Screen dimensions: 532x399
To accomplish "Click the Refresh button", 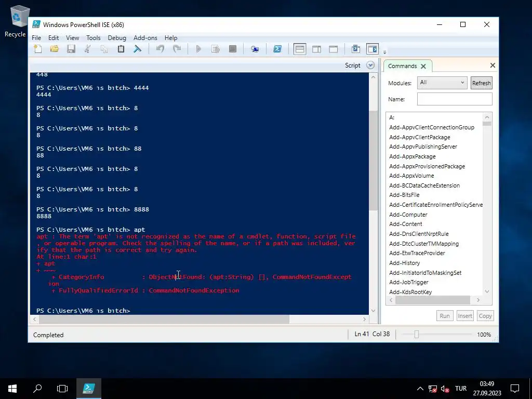I will 482,83.
